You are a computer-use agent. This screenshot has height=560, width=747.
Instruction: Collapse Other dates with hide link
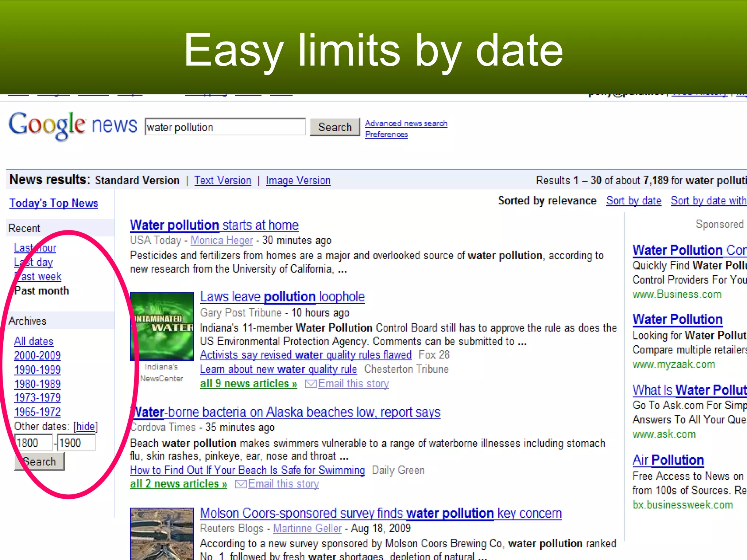coord(86,427)
